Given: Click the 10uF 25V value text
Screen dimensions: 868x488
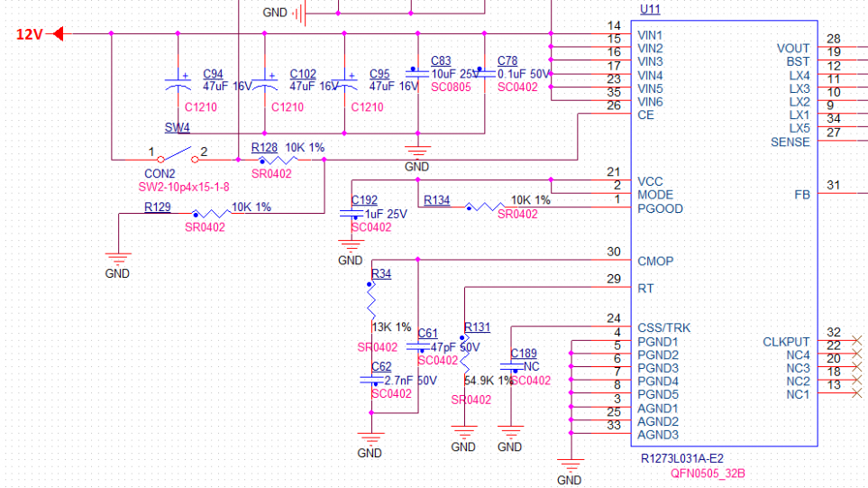Looking at the screenshot, I should [x=455, y=74].
